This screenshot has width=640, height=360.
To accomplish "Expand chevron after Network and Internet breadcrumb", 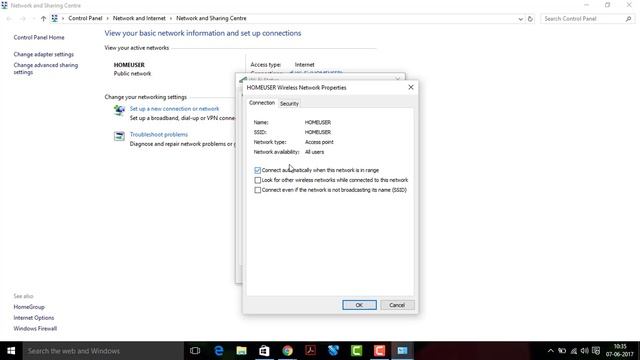I will click(171, 18).
